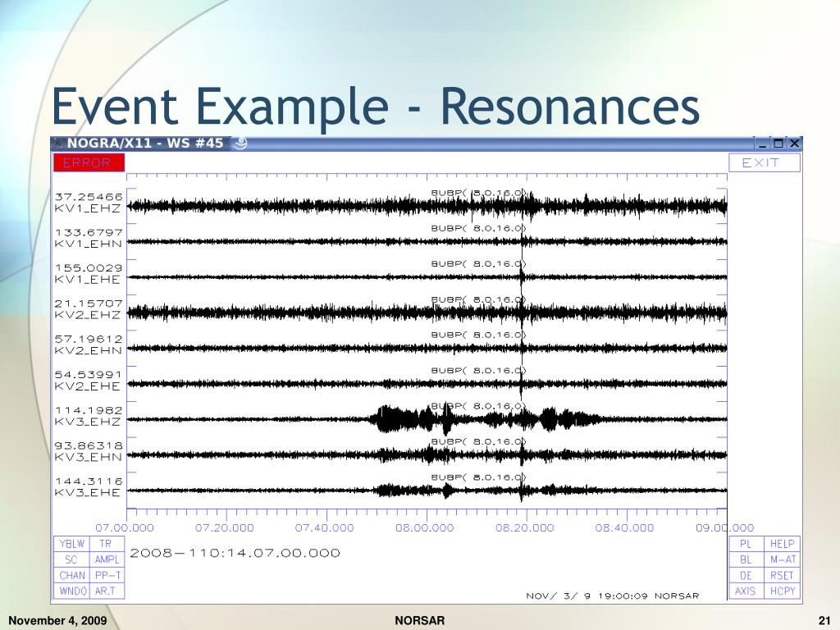Select the KV1_EHZ channel label
Image resolution: width=840 pixels, height=630 pixels.
(87, 208)
